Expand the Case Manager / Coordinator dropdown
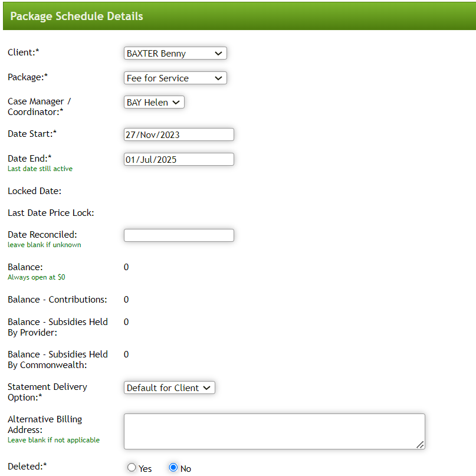Image resolution: width=476 pixels, height=476 pixels. tap(153, 102)
